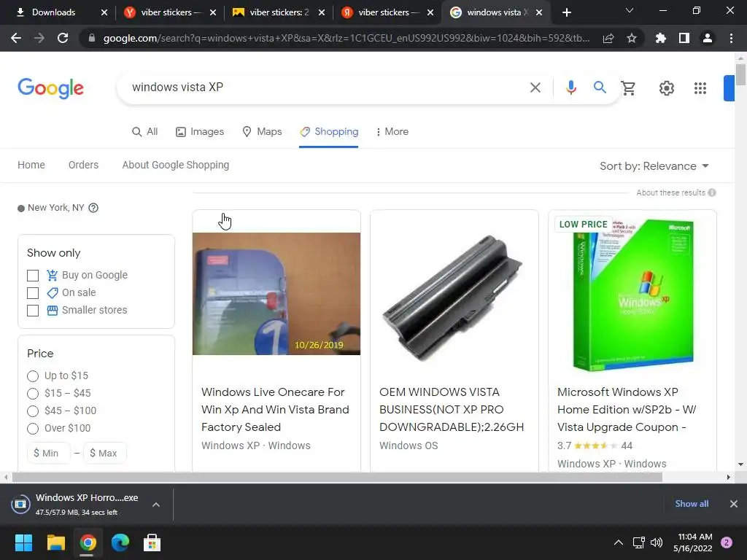
Task: Open Chrome side panel icon
Action: [x=684, y=38]
